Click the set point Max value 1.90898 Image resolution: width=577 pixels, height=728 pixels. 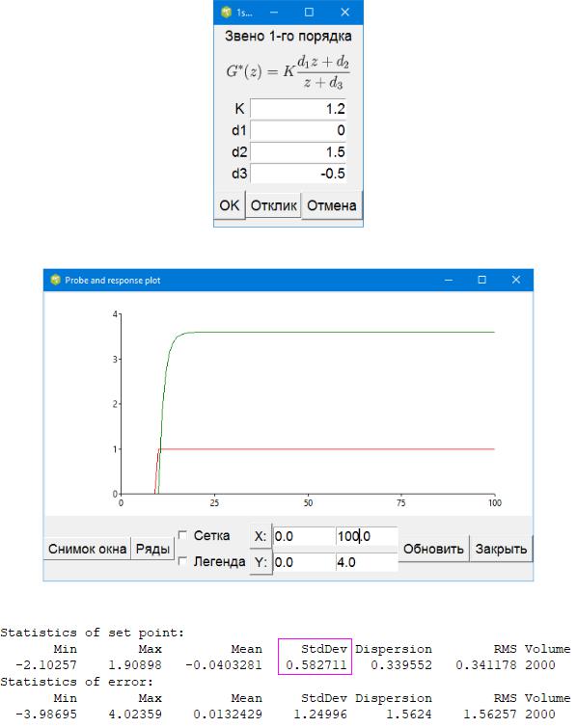pos(135,665)
